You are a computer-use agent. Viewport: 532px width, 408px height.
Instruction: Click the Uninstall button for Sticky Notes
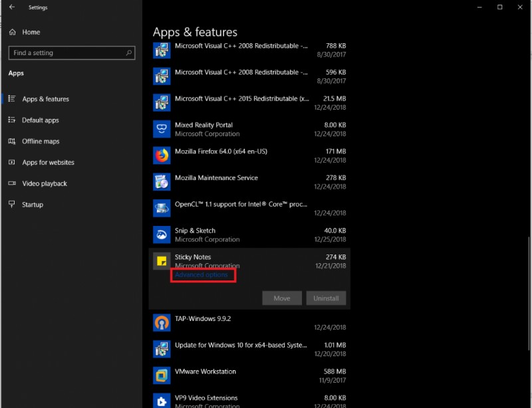326,298
